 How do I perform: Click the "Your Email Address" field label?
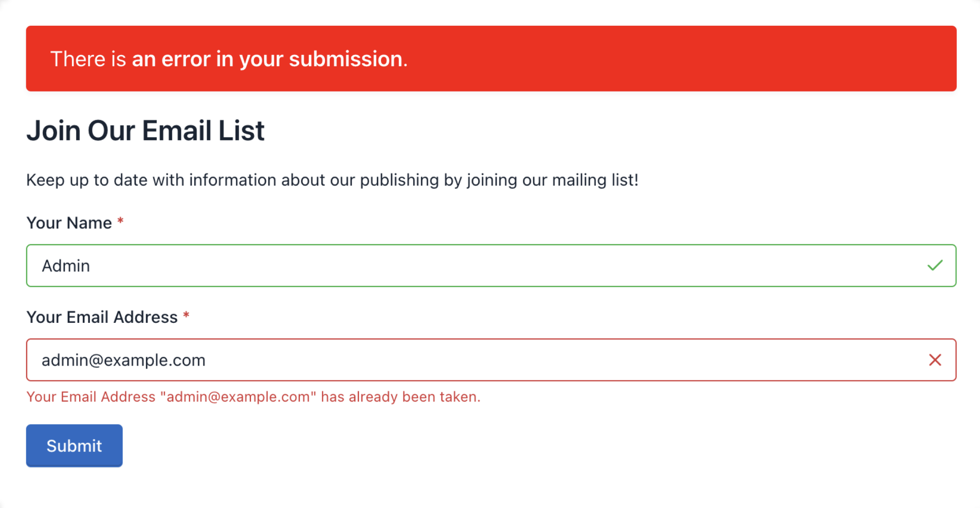pyautogui.click(x=102, y=317)
